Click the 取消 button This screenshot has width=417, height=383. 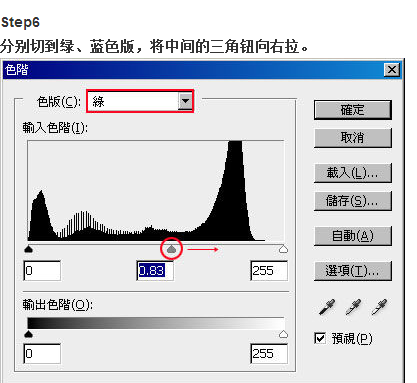pyautogui.click(x=353, y=138)
